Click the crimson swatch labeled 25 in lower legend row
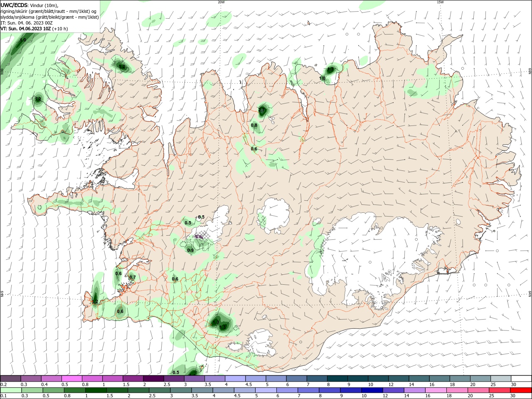Viewport: 532px width, 399px height. click(500, 390)
